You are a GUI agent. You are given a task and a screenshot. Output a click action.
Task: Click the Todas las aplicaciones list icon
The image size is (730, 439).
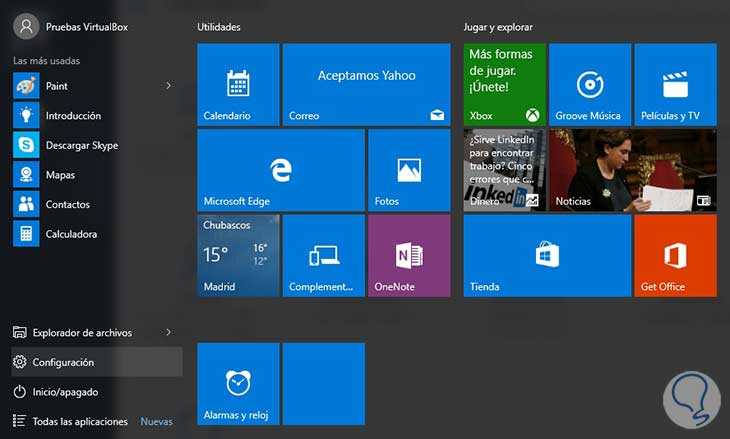coord(20,421)
